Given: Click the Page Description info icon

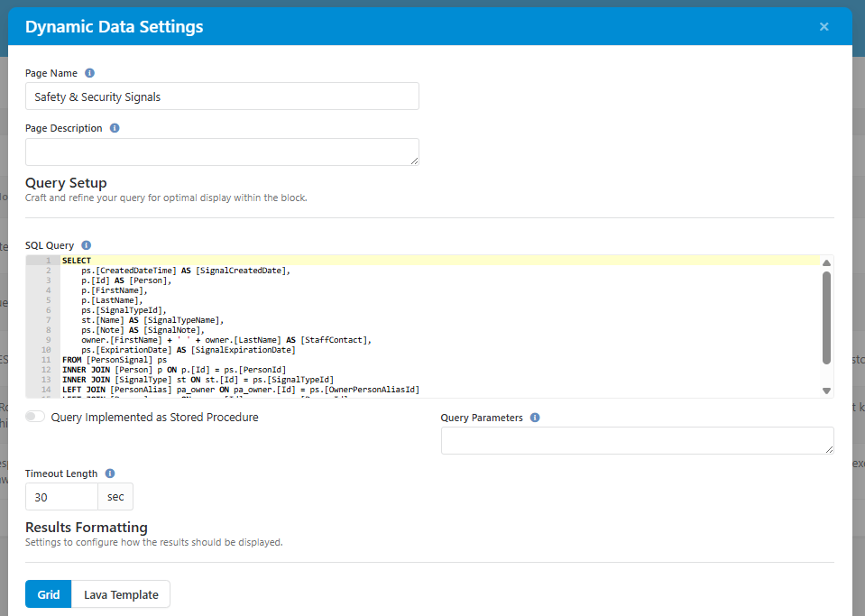Looking at the screenshot, I should [x=115, y=128].
